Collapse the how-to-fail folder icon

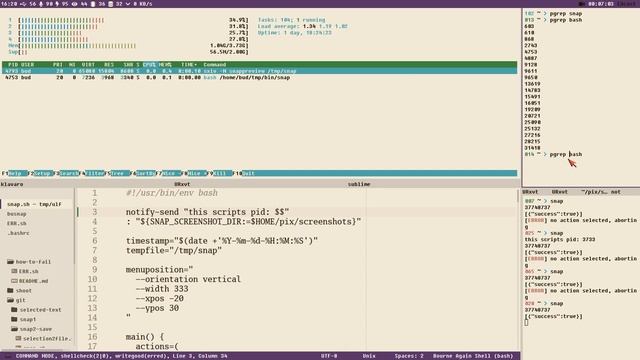(x=10, y=262)
